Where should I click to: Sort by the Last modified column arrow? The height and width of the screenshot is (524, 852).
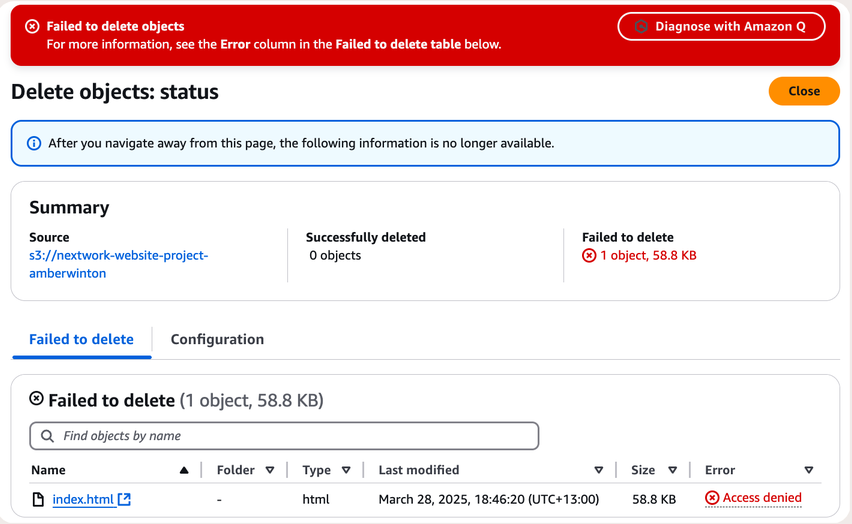pos(599,470)
